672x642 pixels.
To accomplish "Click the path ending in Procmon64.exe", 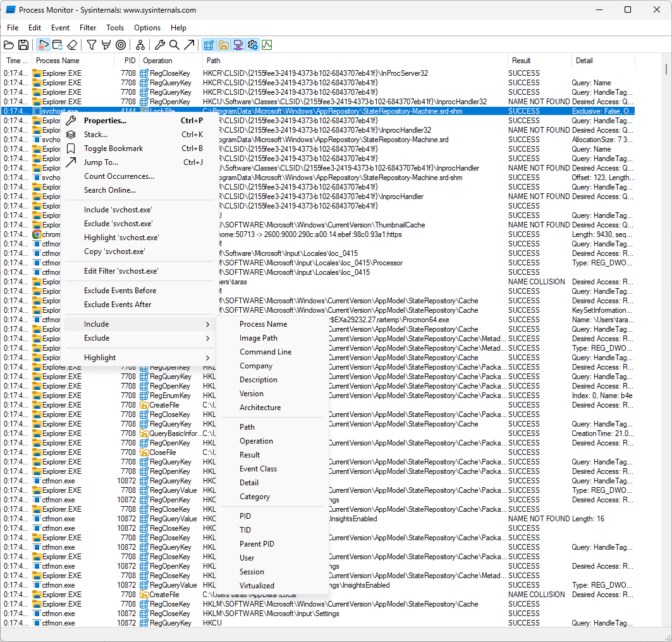I will coord(389,320).
